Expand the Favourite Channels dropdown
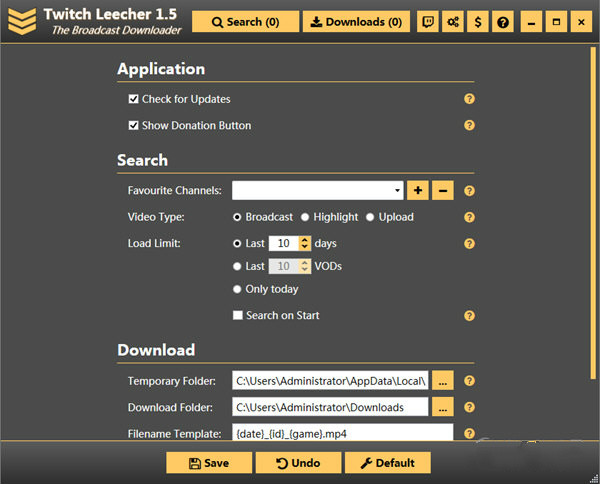This screenshot has height=484, width=600. 398,191
